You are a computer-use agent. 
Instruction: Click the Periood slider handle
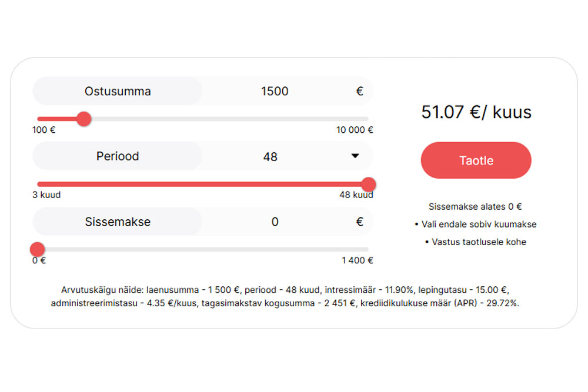tap(368, 184)
